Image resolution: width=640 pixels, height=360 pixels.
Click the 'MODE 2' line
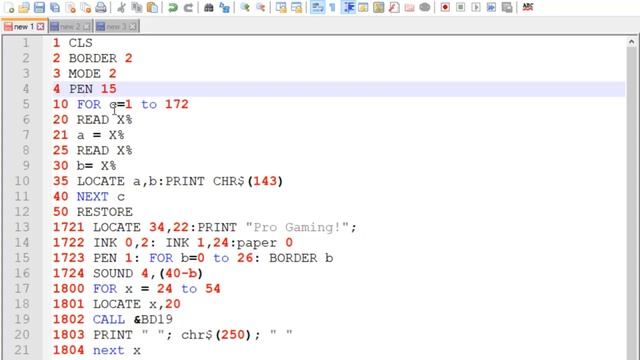[84, 73]
